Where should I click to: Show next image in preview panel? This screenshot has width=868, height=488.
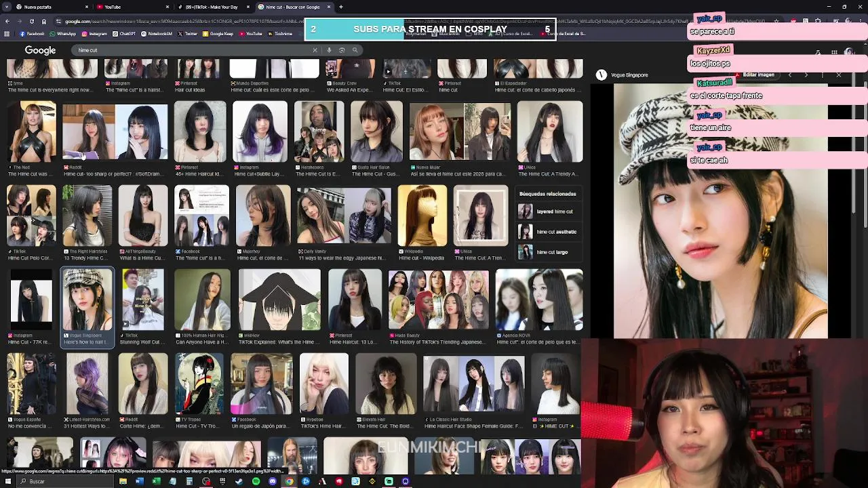point(806,75)
